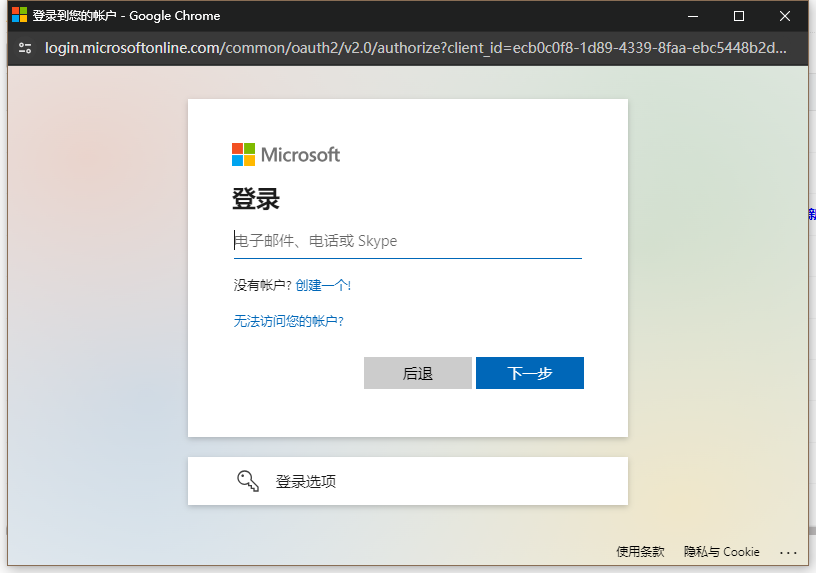Click the key icon beside 登录选项
This screenshot has width=816, height=573.
[x=248, y=481]
